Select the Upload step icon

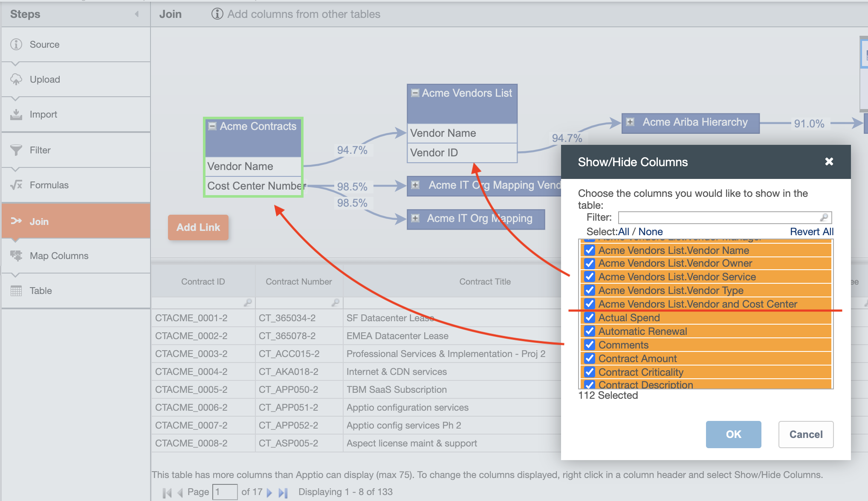16,79
